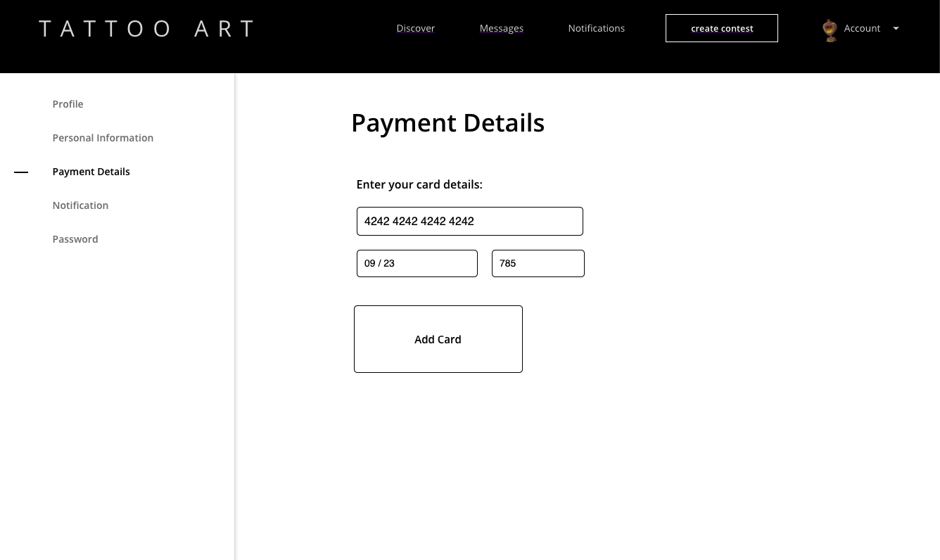
Task: Open the Password settings section
Action: coord(75,239)
